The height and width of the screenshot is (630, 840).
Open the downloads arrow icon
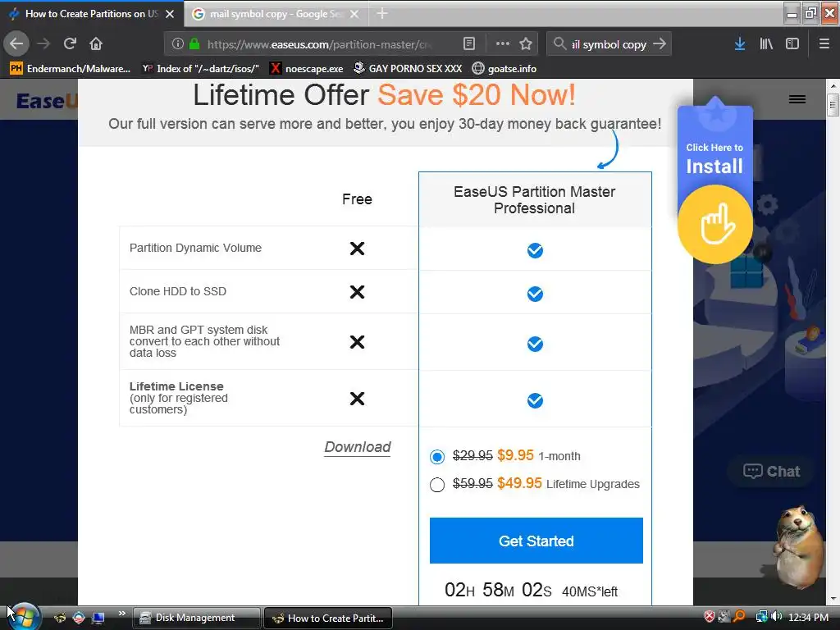coord(740,44)
